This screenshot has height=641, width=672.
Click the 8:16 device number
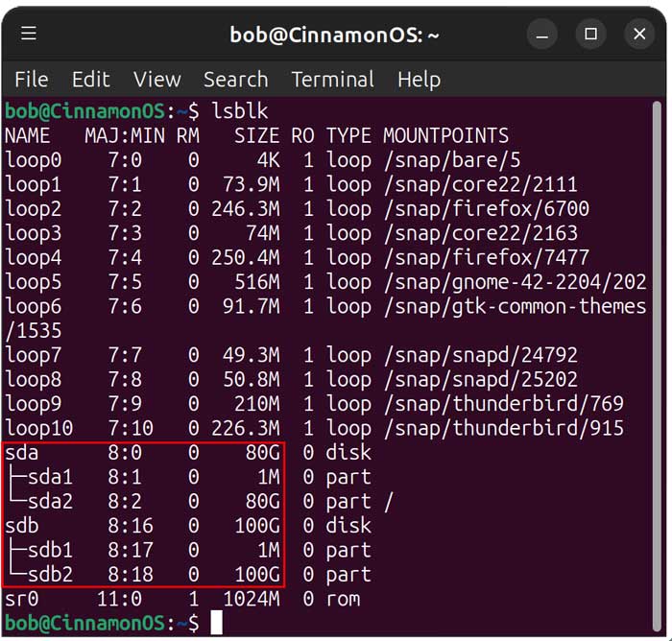pyautogui.click(x=131, y=526)
